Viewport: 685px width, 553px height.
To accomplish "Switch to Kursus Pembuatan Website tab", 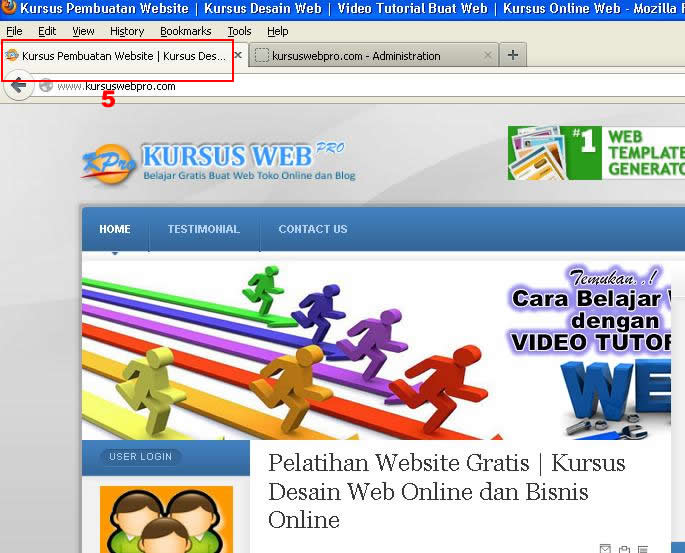I will coord(124,56).
